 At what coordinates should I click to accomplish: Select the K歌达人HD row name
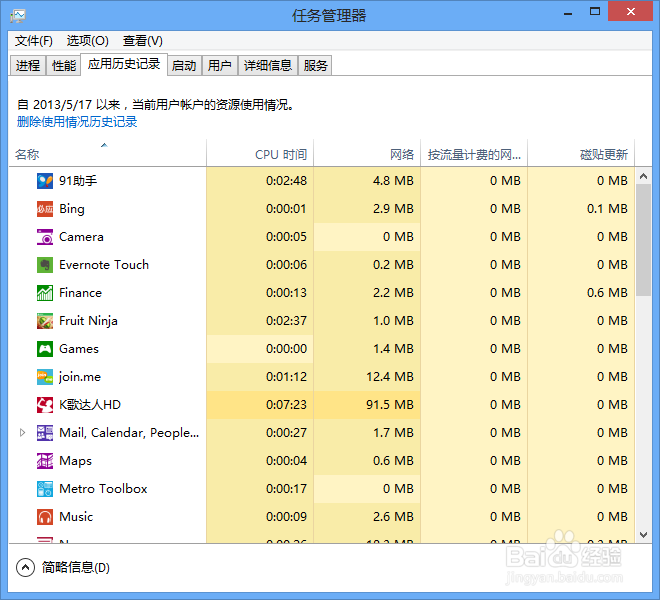[90, 405]
